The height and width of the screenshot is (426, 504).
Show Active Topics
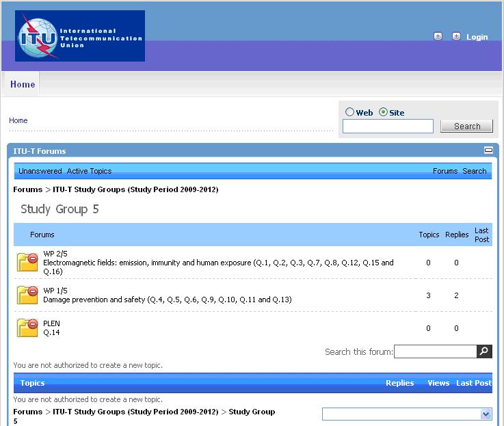point(89,171)
